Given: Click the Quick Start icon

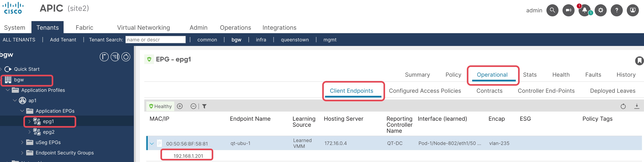Looking at the screenshot, I should point(8,69).
